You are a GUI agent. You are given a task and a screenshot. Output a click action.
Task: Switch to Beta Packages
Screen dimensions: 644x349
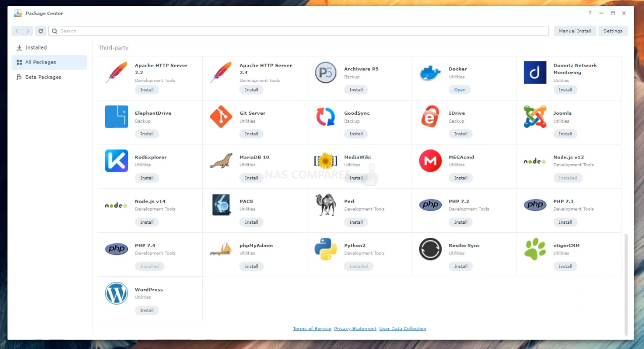point(49,77)
